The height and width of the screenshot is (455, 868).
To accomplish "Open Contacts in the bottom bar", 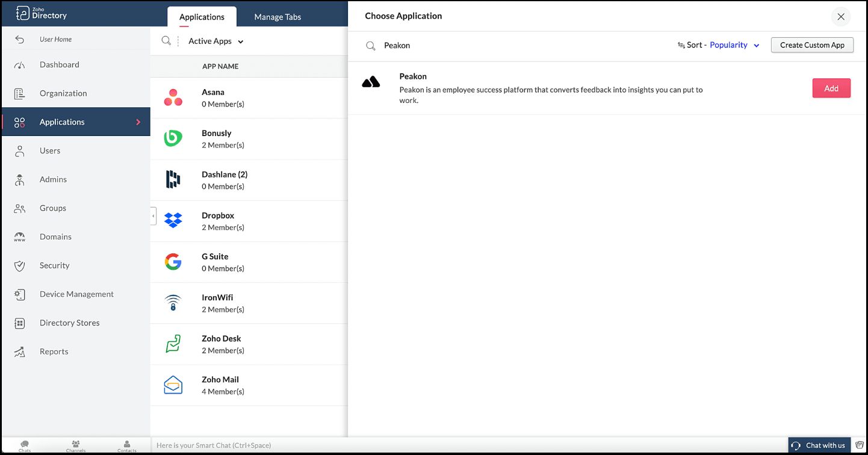I will coord(127,446).
